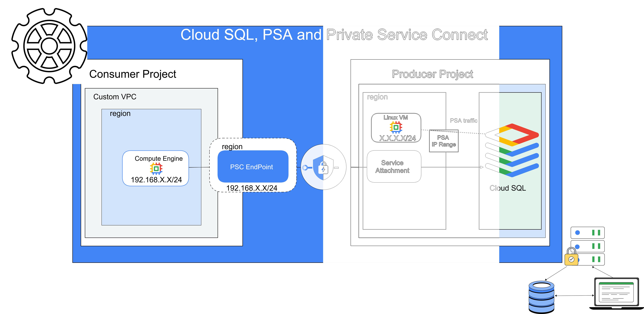Image resolution: width=644 pixels, height=314 pixels.
Task: Select the Service Attachment box
Action: [394, 166]
